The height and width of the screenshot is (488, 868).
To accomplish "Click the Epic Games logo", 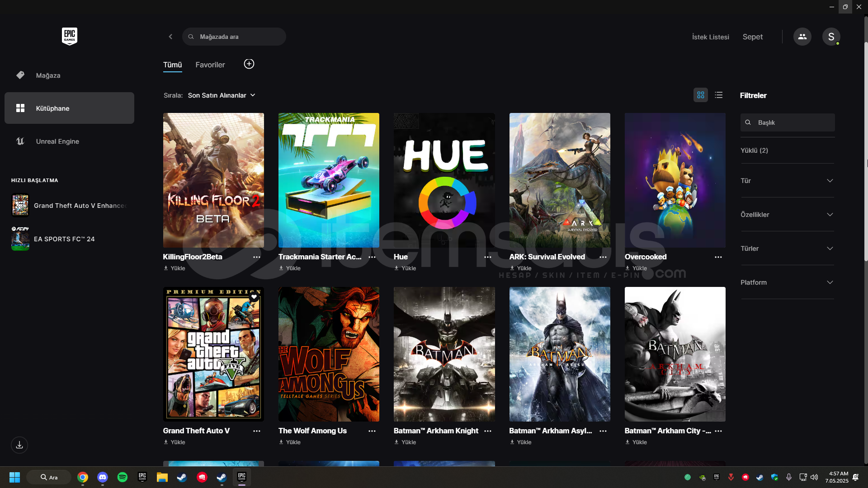I will 69,36.
